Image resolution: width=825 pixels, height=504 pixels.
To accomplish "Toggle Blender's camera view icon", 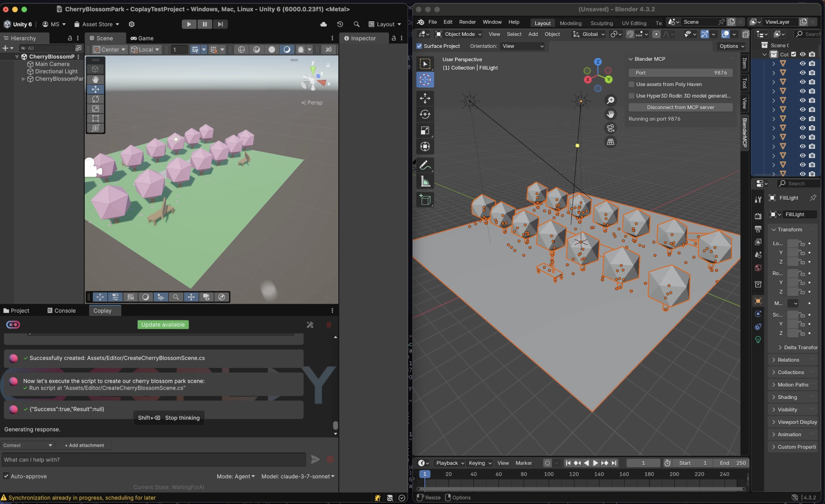I will 610,128.
